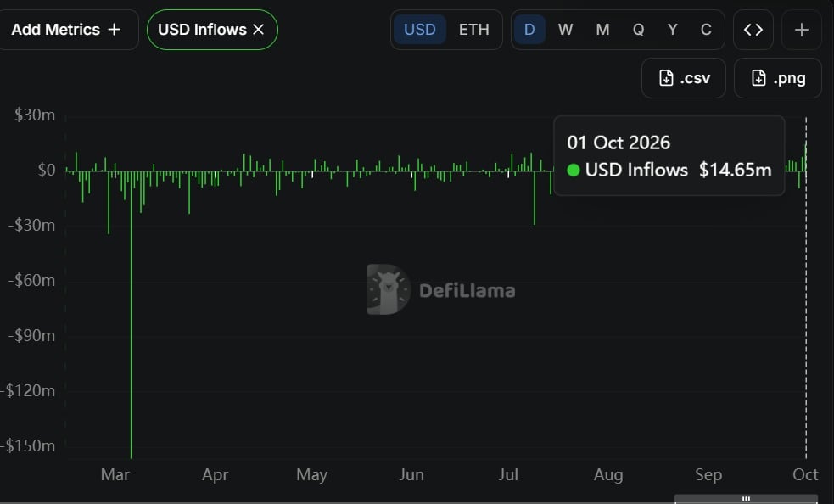
Task: Select the yearly Y interval
Action: [x=673, y=30]
